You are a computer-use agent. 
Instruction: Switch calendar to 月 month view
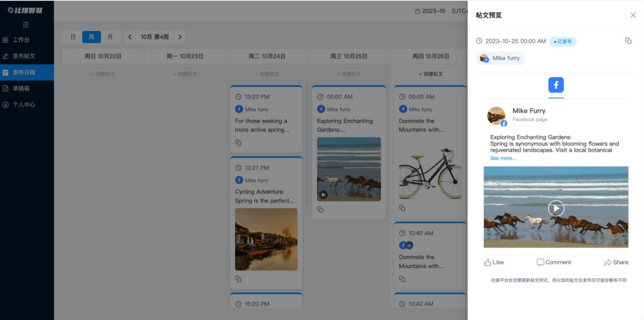[110, 37]
